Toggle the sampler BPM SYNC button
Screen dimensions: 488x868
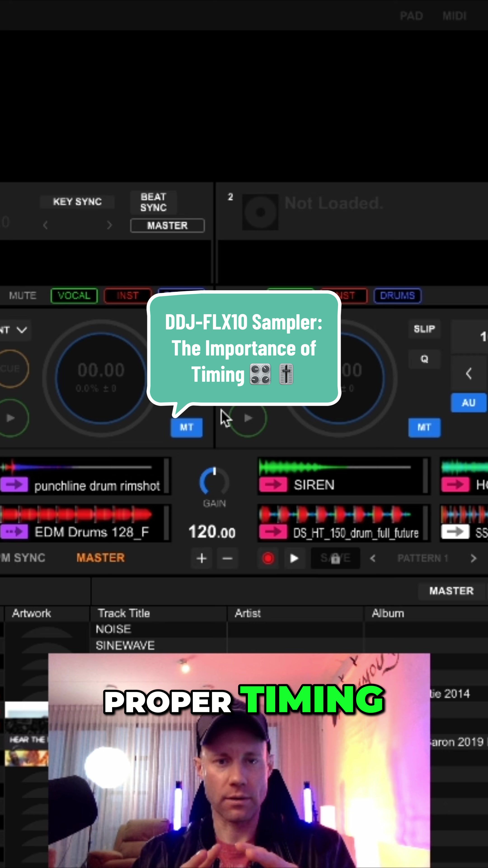coord(23,558)
